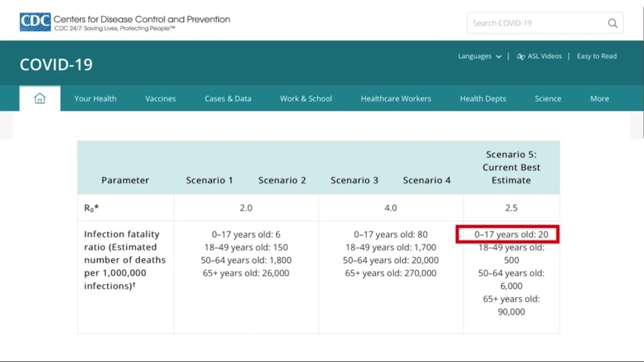The image size is (644, 362).
Task: Click Centers for Disease Control and Prevention text
Action: [142, 20]
